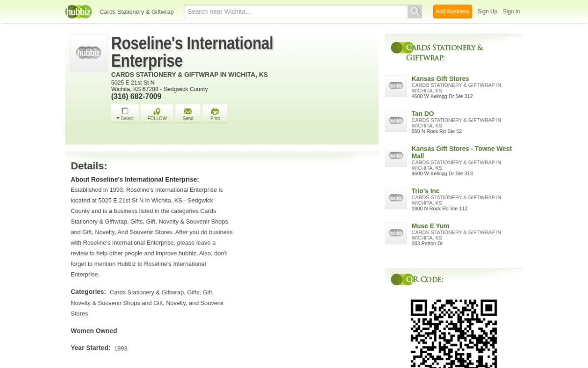Click the Year Started value 1993

coord(121,348)
